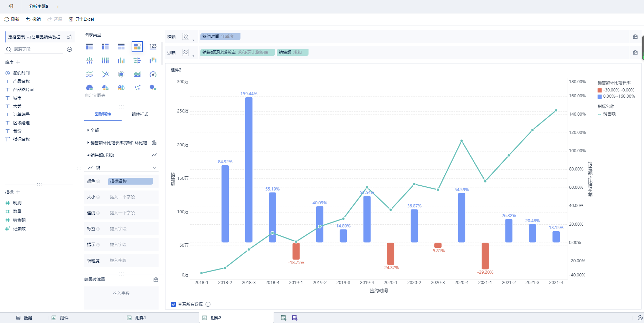Screen dimensions: 644x323
Task: Expand the 全部 properties section
Action: [x=93, y=130]
